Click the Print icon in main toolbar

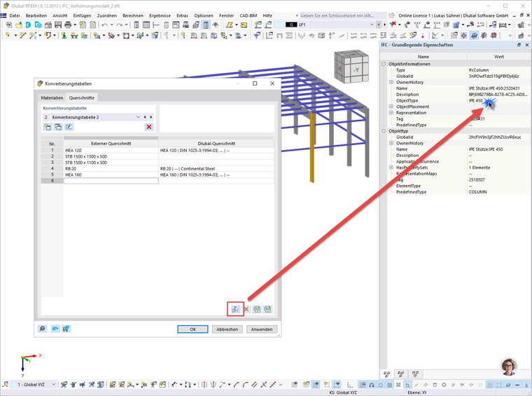68,25
